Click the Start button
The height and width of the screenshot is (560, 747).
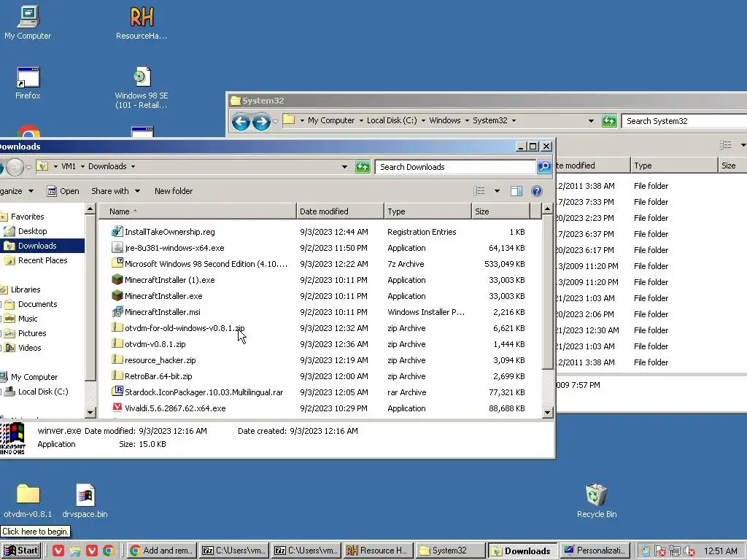pos(21,551)
